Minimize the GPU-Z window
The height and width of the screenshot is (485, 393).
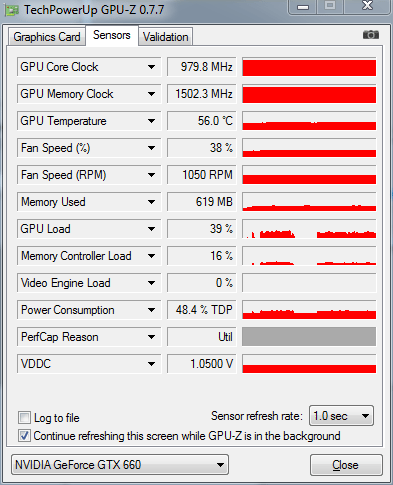[303, 7]
